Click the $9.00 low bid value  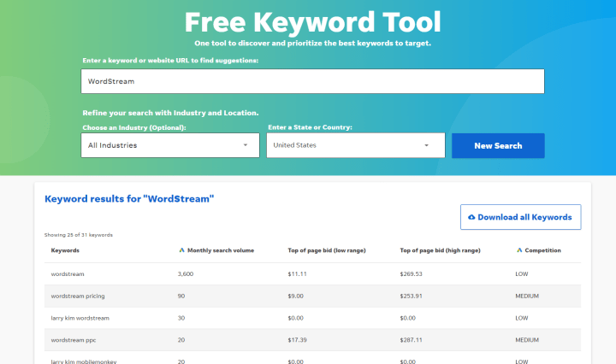[x=295, y=296]
